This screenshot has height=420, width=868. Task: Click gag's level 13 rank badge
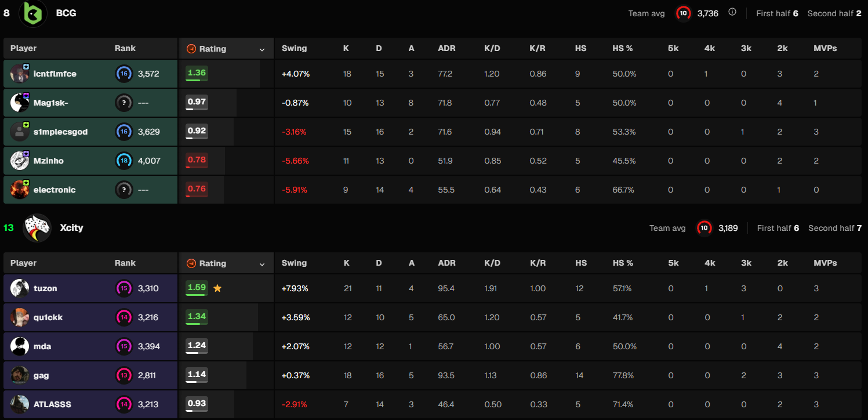[124, 375]
